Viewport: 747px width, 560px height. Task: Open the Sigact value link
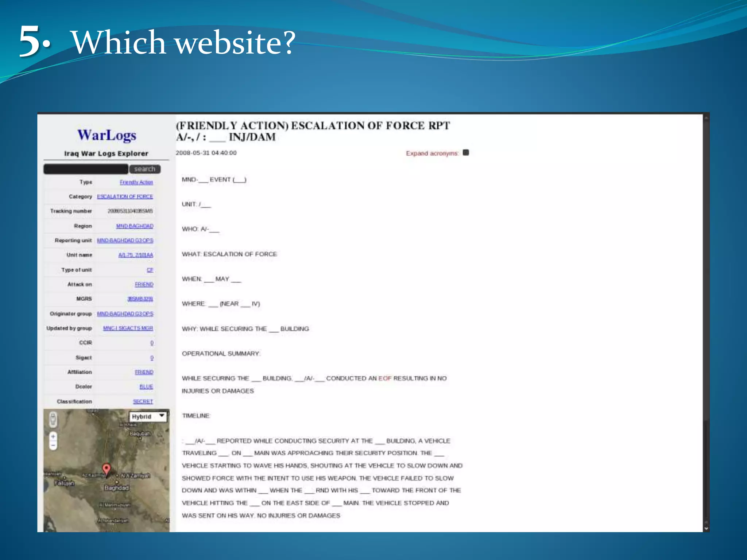152,358
